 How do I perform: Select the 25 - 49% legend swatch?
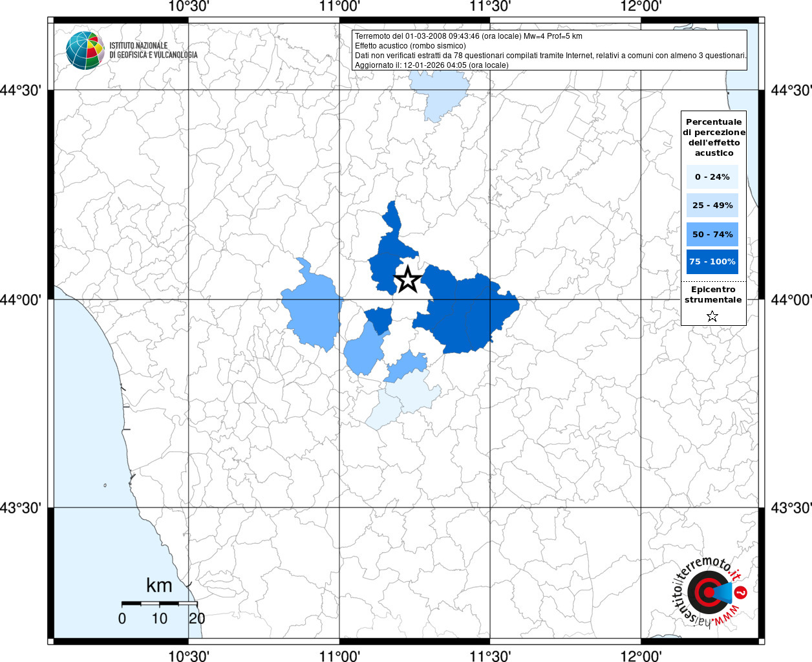(x=712, y=205)
